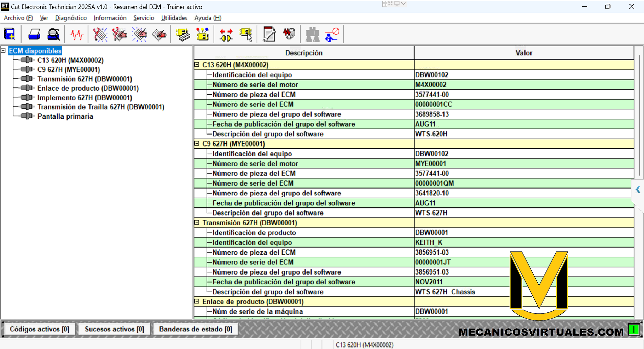This screenshot has height=349, width=644.
Task: Collapse the Transmisión 627H section in the table
Action: (197, 222)
